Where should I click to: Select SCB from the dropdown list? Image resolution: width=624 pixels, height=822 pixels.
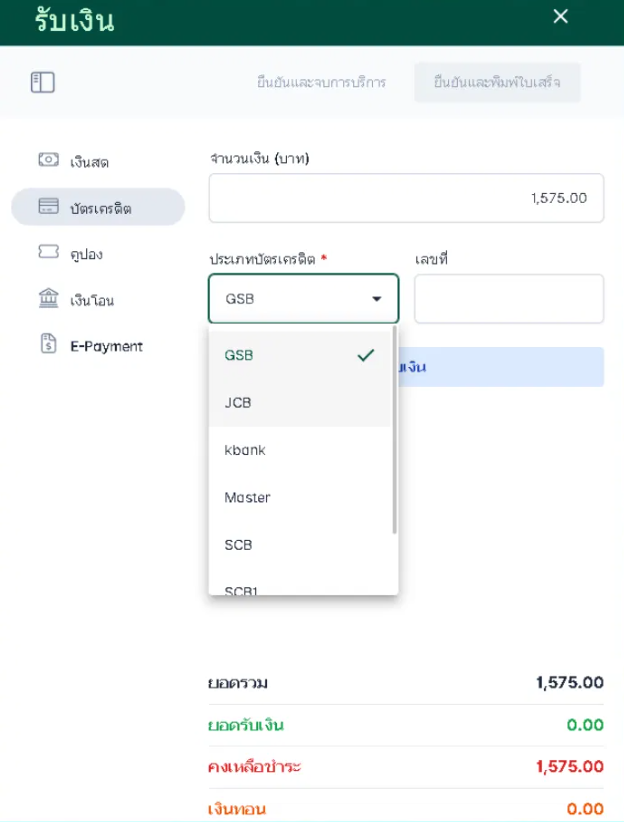239,545
